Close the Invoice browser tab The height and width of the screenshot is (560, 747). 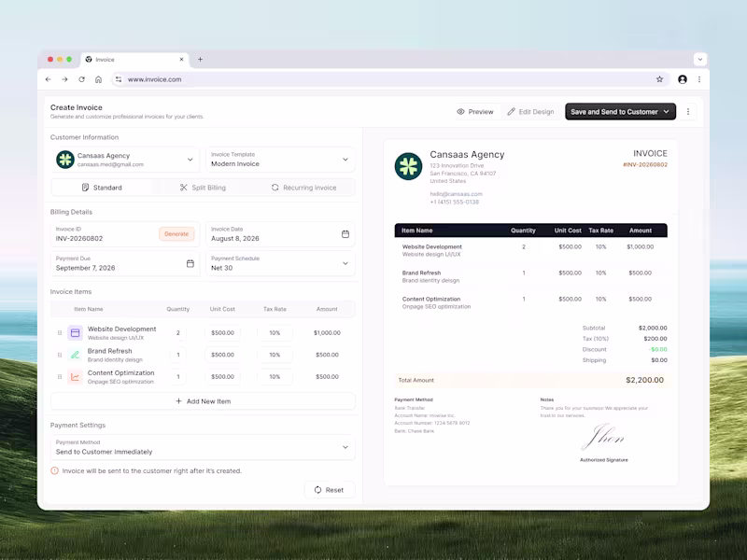coord(181,60)
